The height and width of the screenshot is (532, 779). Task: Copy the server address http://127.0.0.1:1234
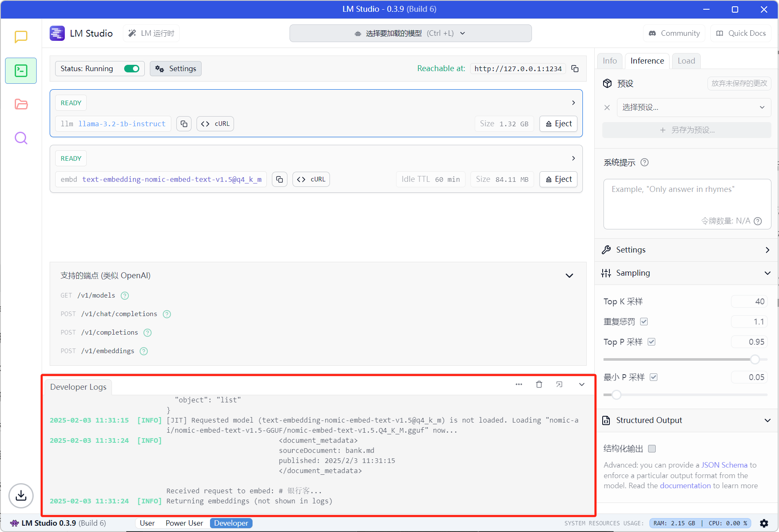(x=575, y=69)
